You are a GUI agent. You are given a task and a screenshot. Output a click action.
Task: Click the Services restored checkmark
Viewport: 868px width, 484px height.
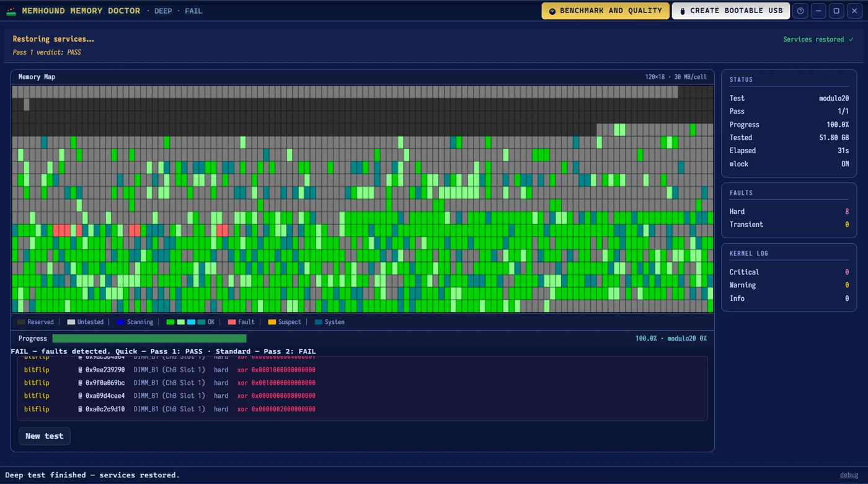[851, 39]
